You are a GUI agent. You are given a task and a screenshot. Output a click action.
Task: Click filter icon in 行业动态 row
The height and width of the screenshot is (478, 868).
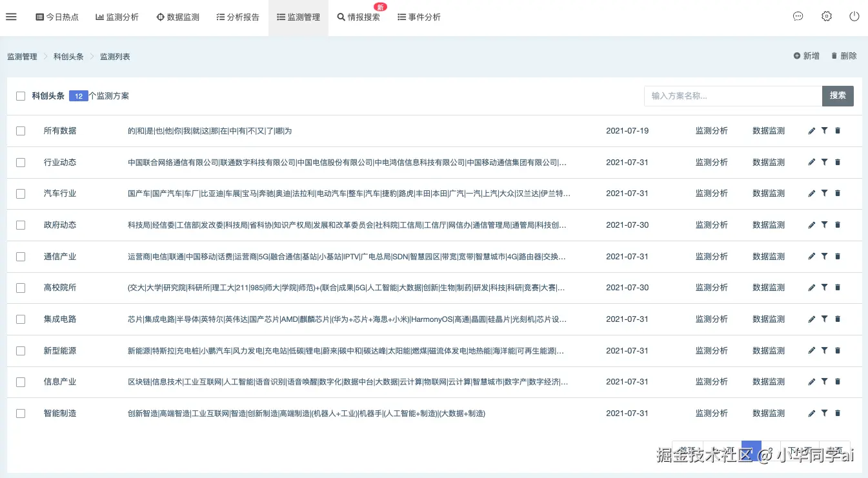825,163
